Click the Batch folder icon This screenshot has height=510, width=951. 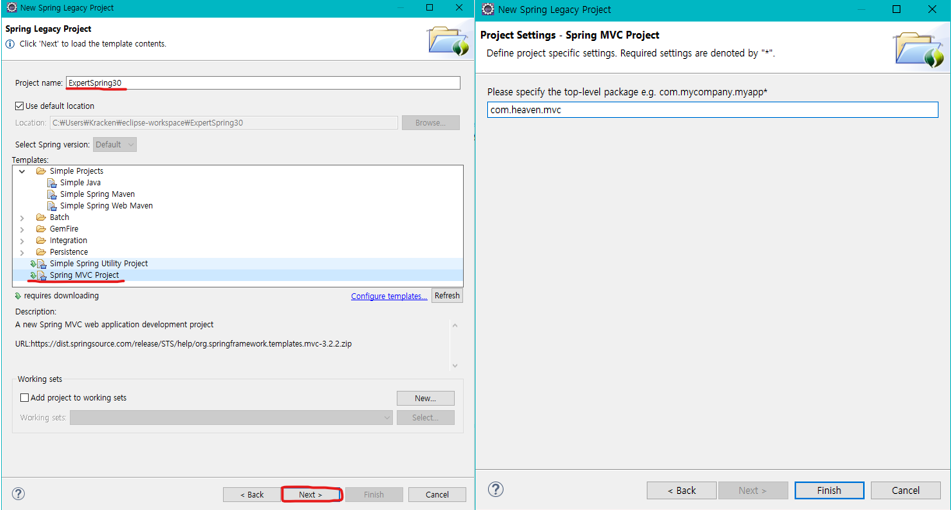click(x=41, y=217)
